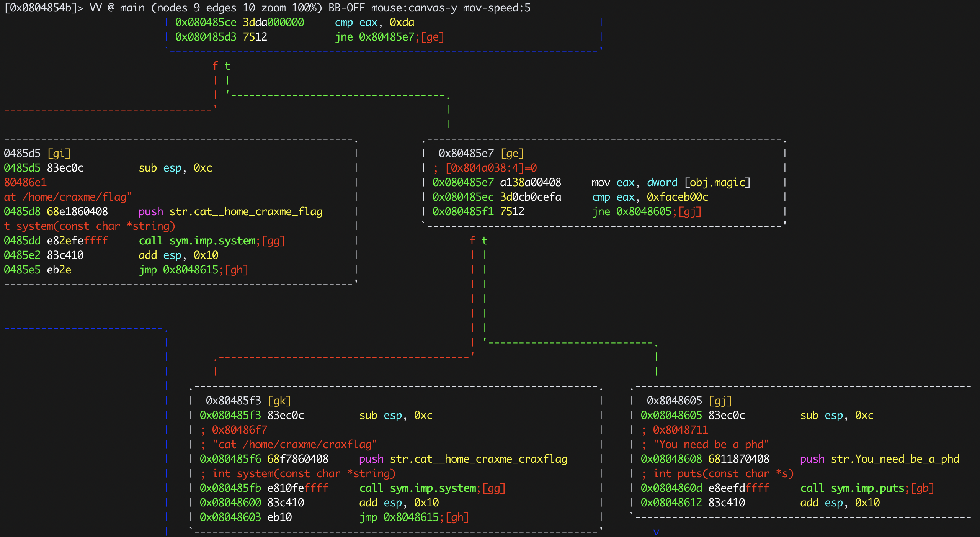
Task: Click the 'jne 0x8048605' jump instruction
Action: (x=632, y=212)
